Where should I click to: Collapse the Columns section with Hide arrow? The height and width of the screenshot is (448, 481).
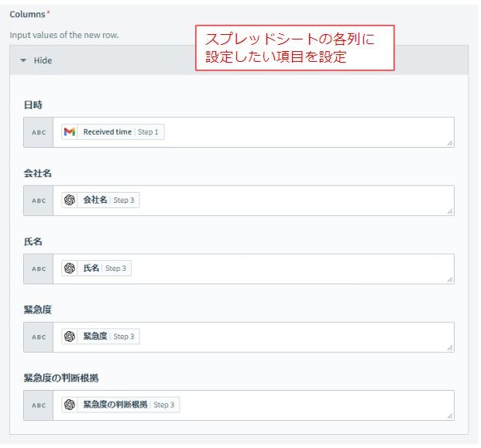point(23,60)
